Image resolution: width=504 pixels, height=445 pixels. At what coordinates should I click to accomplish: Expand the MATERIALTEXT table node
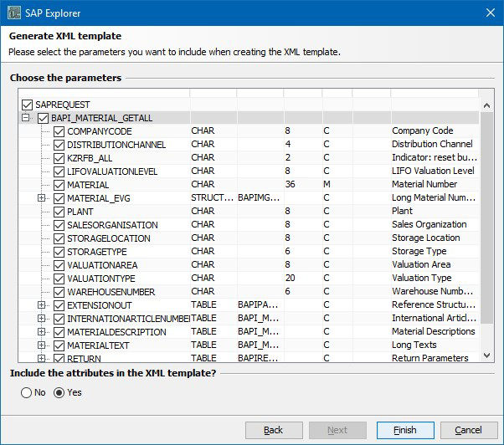pyautogui.click(x=41, y=345)
